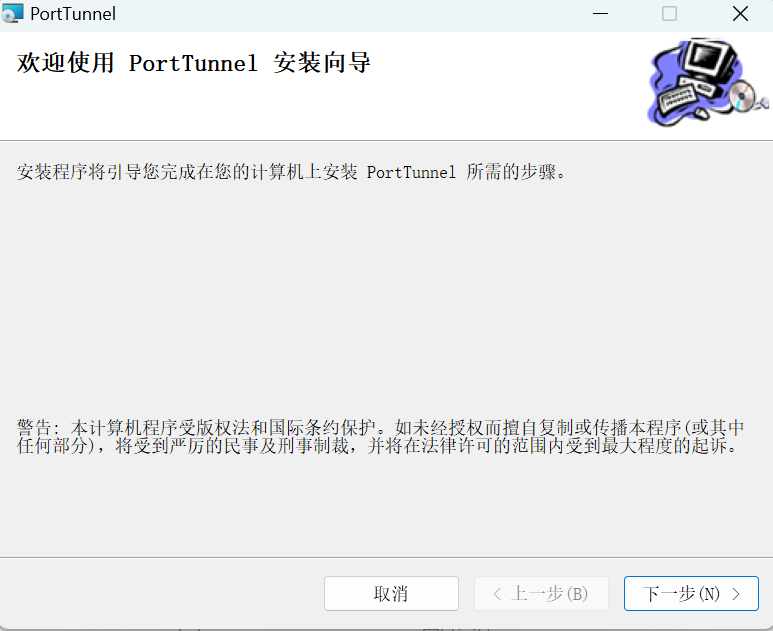Click the 欢迎使用 PortTunnel 安装向导 heading

[194, 64]
